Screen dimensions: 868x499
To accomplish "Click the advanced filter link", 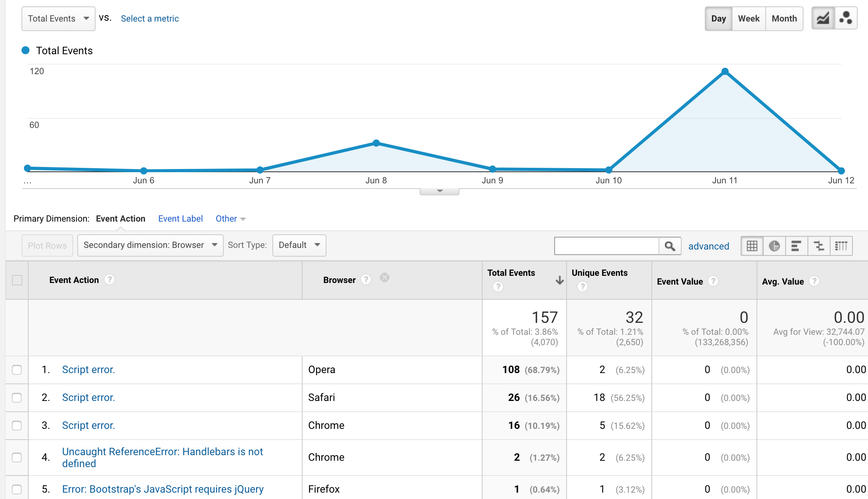I will click(709, 246).
